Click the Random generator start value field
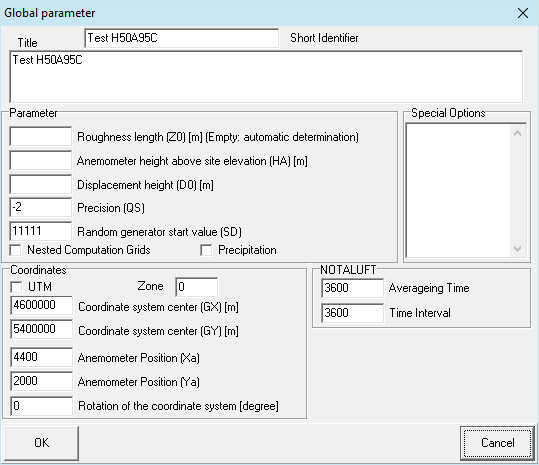 pos(41,231)
